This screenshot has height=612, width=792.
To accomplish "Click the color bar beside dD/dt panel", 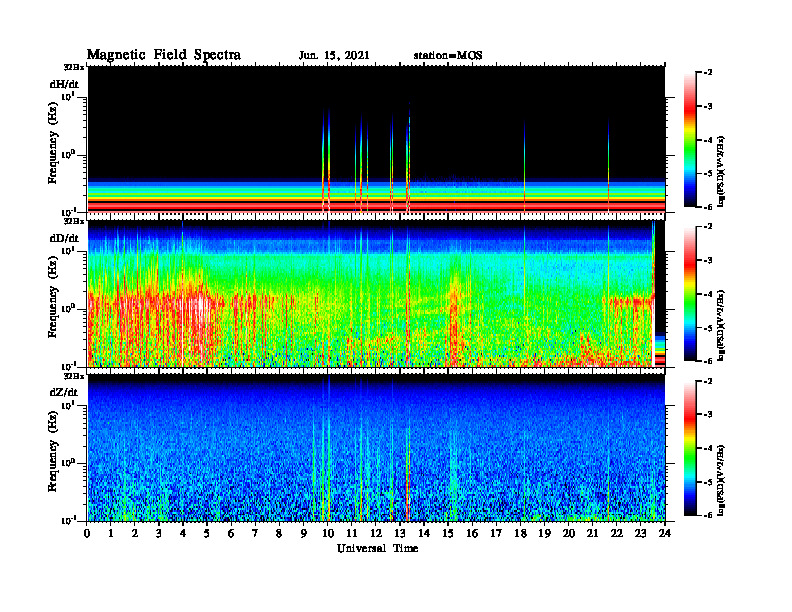I will (x=690, y=294).
